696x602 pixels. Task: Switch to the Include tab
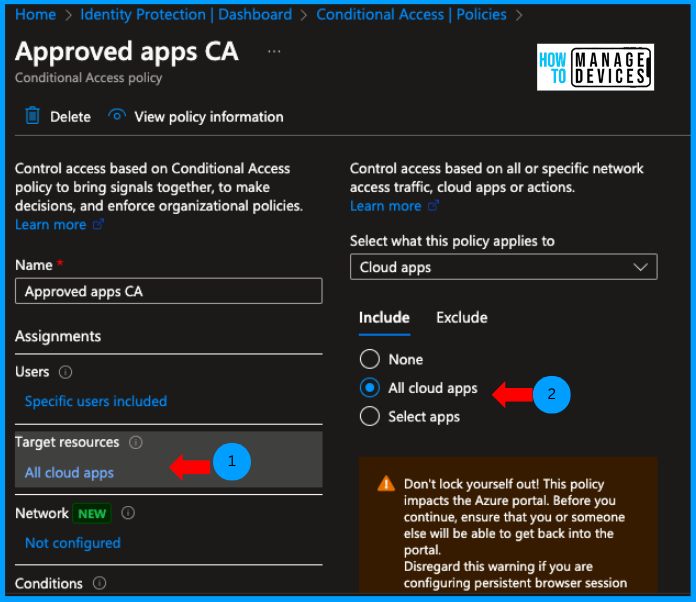pos(384,318)
